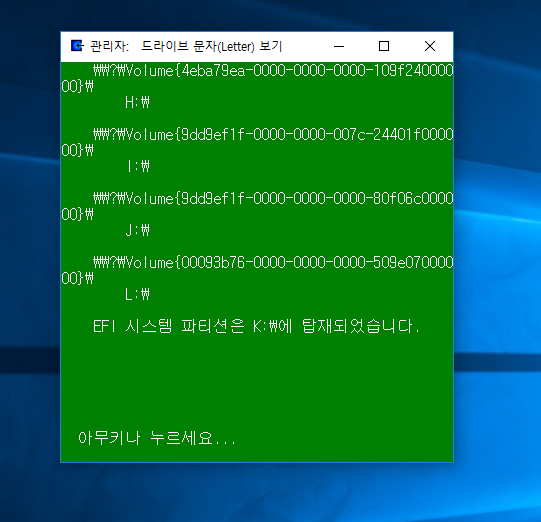Select the I:₩ drive letter text
Screen dimensions: 541x522
[x=138, y=166]
